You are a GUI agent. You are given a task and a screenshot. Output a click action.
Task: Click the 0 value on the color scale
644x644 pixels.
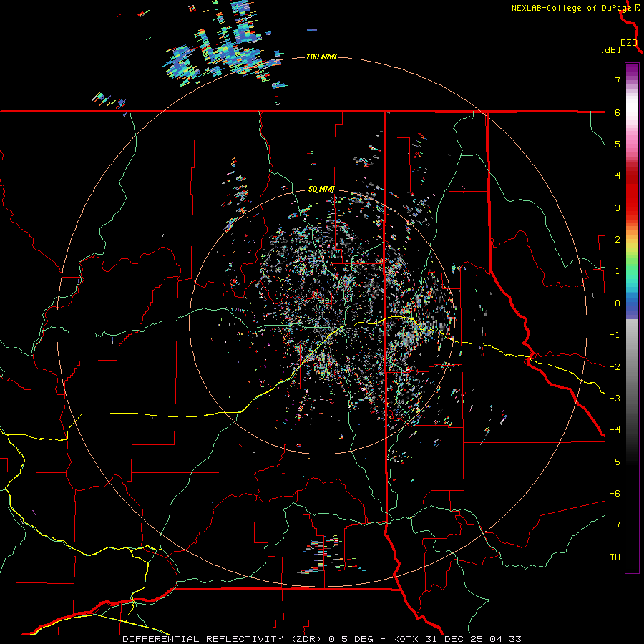click(x=618, y=303)
